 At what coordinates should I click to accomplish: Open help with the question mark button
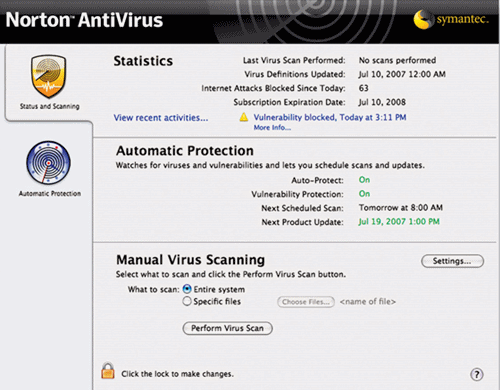[x=477, y=374]
